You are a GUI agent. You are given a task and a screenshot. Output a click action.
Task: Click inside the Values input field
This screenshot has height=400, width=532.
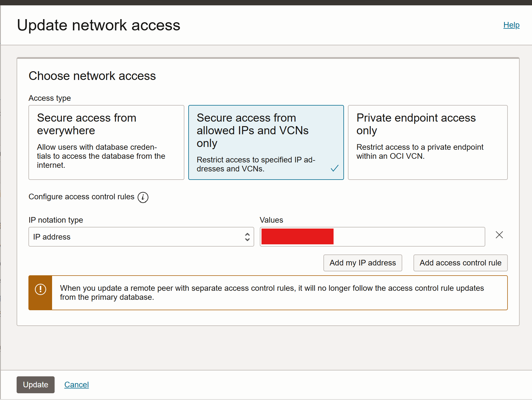point(394,237)
